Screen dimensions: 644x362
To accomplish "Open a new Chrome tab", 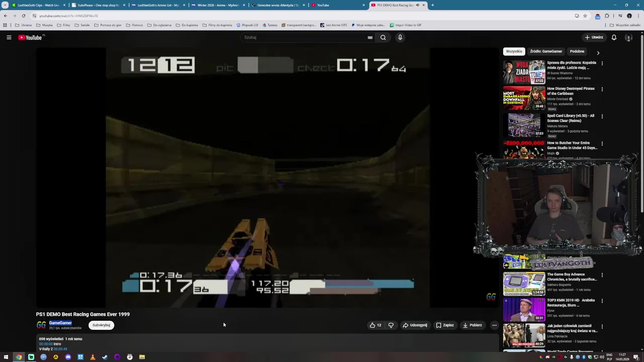I will (x=432, y=5).
